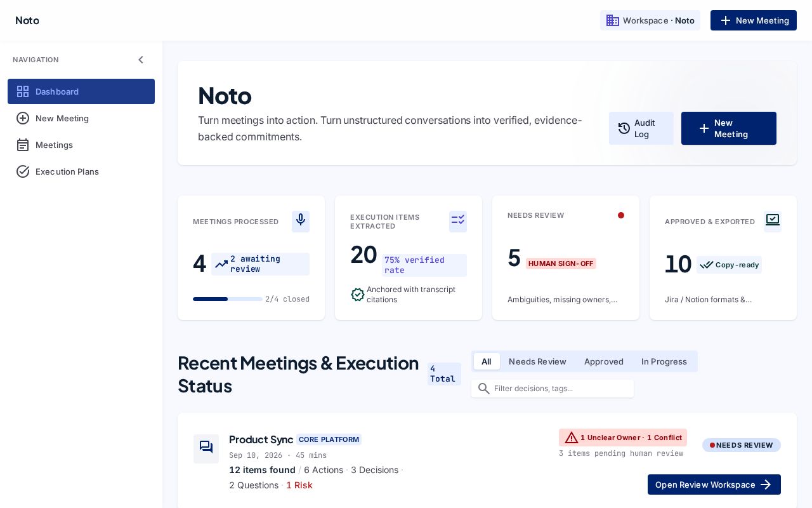812x508 pixels.
Task: Click the microphone icon on Meetings Processed
Action: click(301, 221)
